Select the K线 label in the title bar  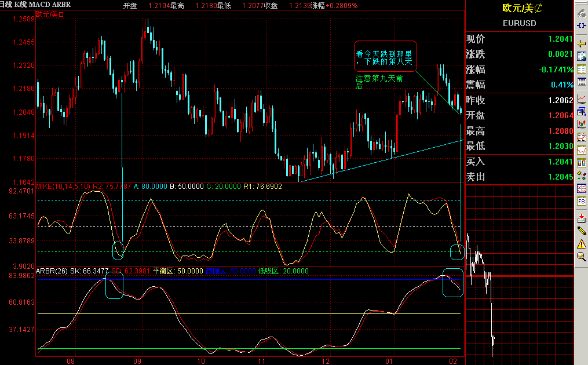click(22, 4)
